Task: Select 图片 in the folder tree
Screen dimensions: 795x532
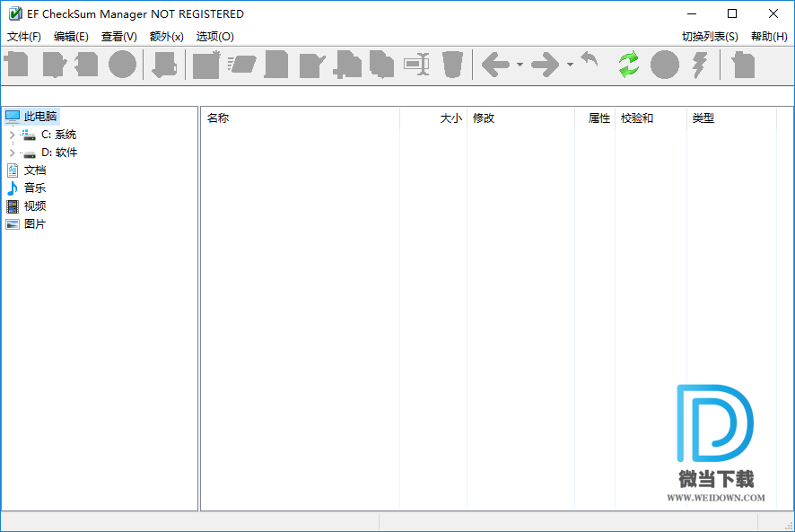Action: [34, 224]
